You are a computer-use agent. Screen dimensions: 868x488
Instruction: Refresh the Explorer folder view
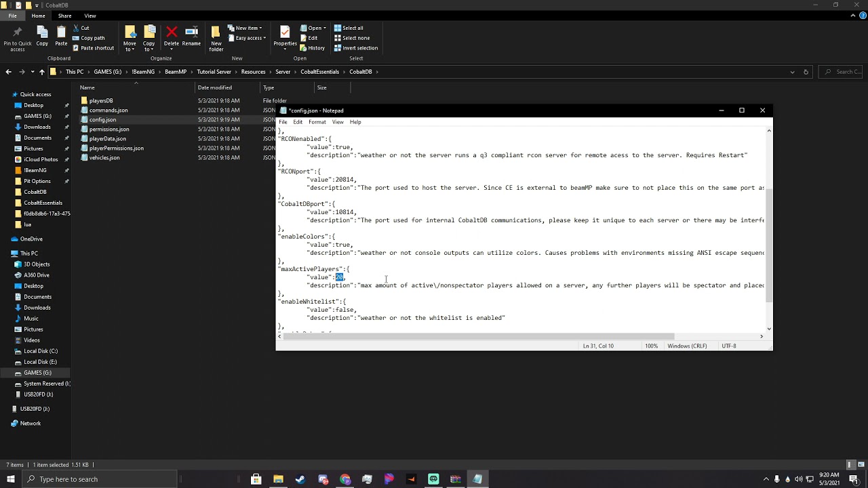(806, 72)
